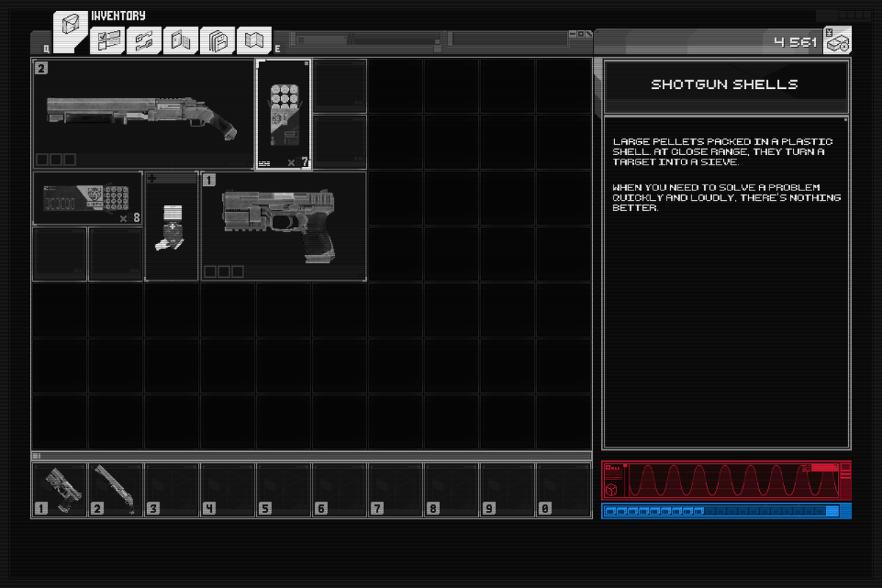Screen dimensions: 882x588
Task: Select the shotgun shells stack of 7
Action: click(283, 114)
